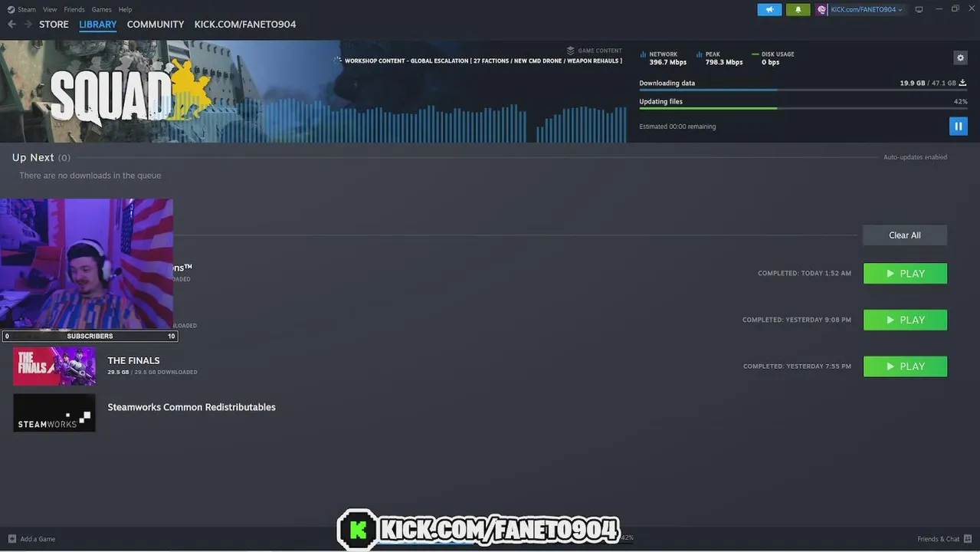This screenshot has width=980, height=552.
Task: Open the KICK.COM/FANETO904 profile tab
Action: click(245, 25)
